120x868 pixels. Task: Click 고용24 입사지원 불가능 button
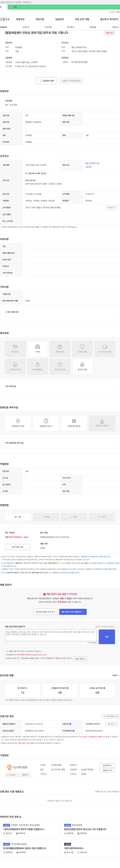(x=71, y=81)
